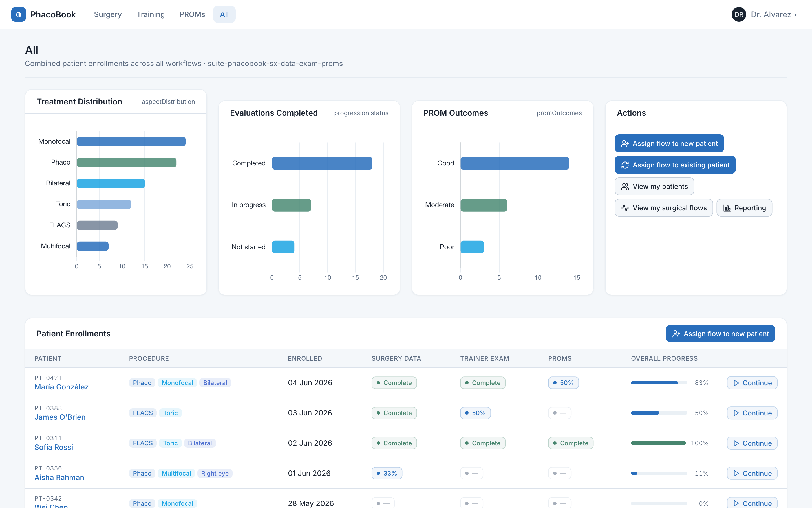Click play icon in María González's Continue button
The height and width of the screenshot is (508, 812).
click(736, 383)
